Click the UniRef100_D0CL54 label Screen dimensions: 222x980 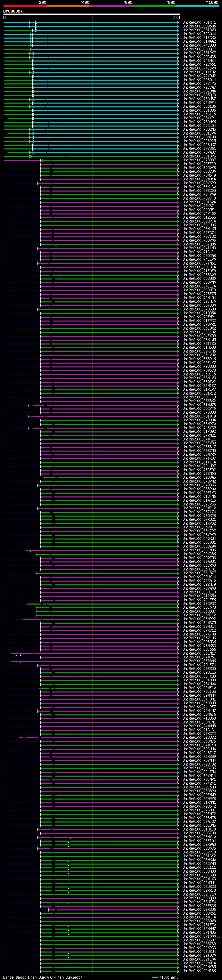click(199, 125)
